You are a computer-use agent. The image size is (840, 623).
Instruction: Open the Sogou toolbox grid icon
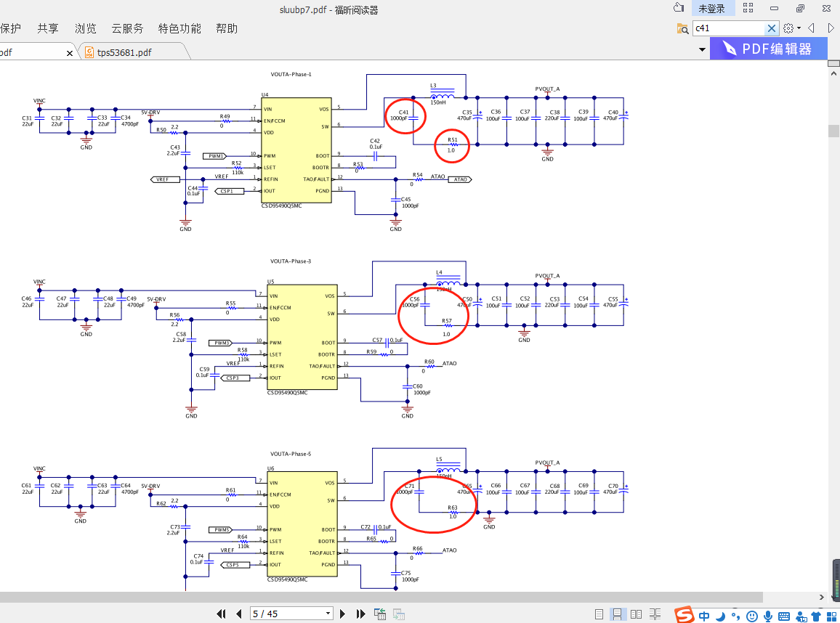[x=831, y=616]
